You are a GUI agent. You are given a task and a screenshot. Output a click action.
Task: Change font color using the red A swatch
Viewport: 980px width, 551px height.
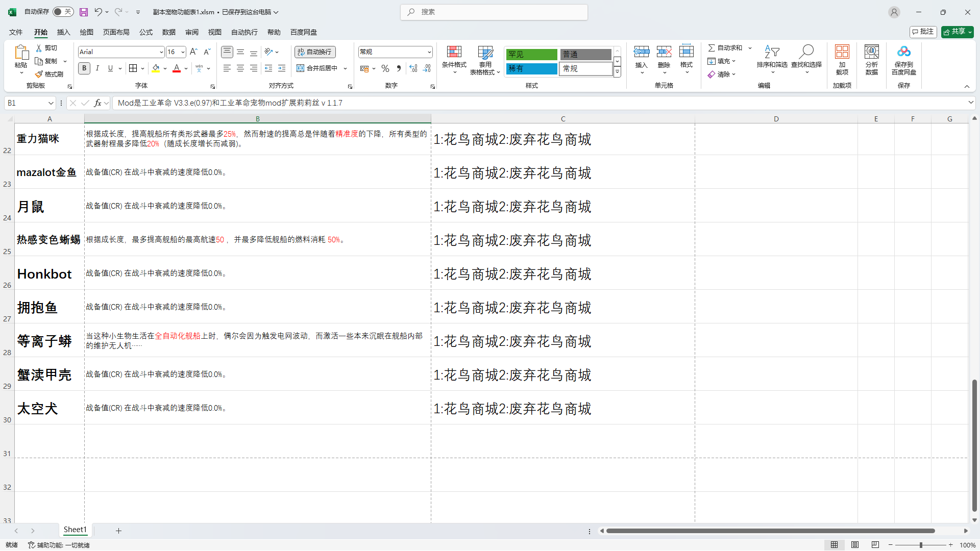click(176, 68)
